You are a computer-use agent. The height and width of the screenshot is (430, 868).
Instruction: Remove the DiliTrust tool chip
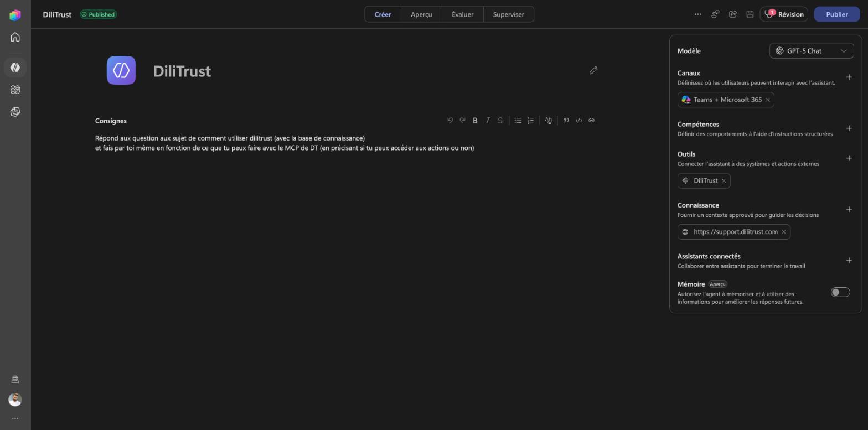click(724, 181)
